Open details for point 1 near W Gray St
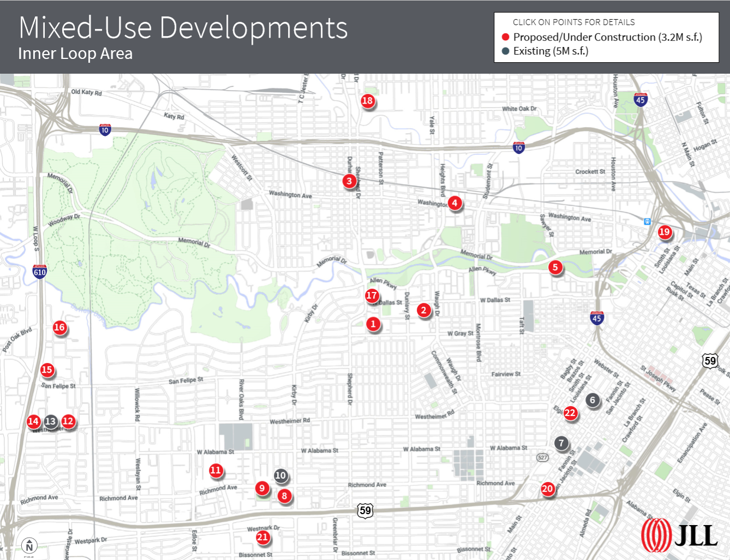 [x=373, y=324]
